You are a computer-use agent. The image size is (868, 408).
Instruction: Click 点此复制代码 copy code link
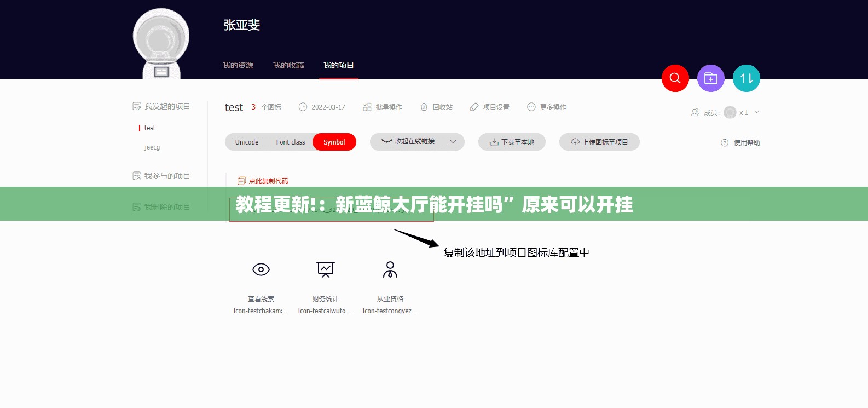coord(263,181)
